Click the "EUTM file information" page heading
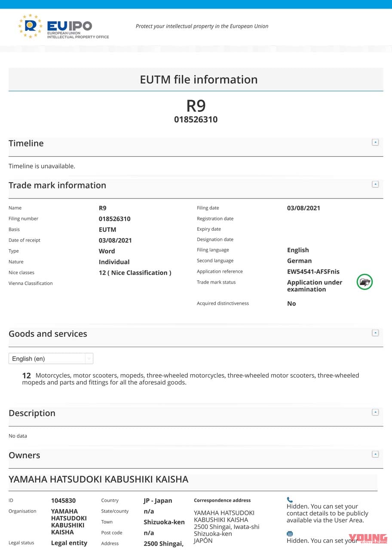The height and width of the screenshot is (550, 392). tap(199, 79)
